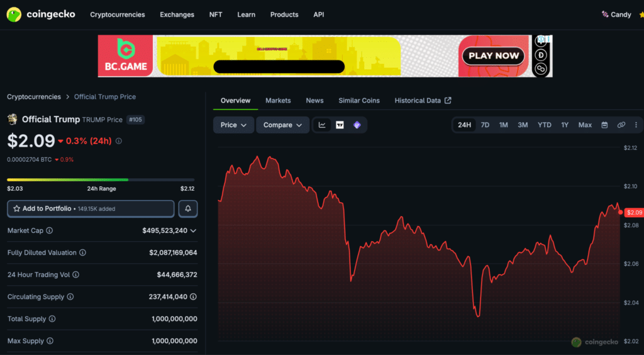This screenshot has height=355, width=644.
Task: Select the 7D time range
Action: coord(485,125)
